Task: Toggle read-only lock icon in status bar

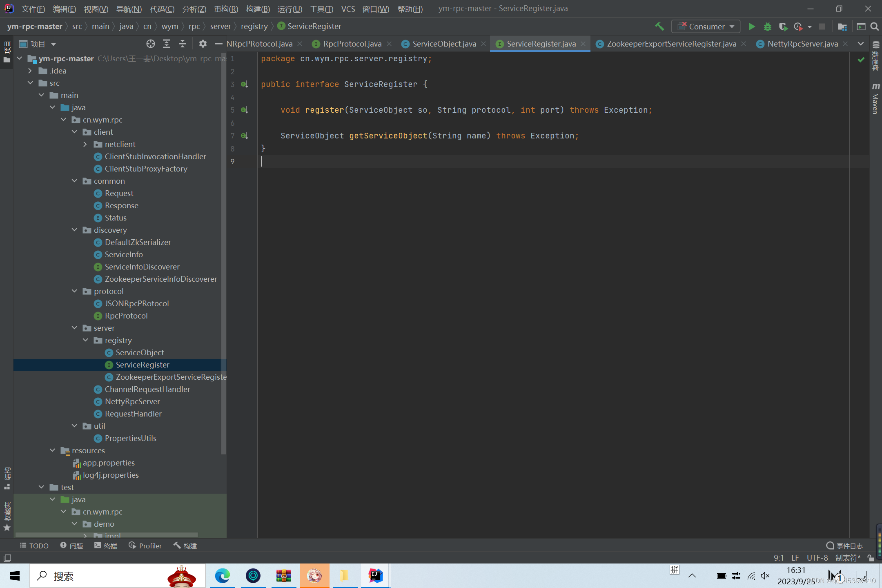Action: (x=871, y=558)
